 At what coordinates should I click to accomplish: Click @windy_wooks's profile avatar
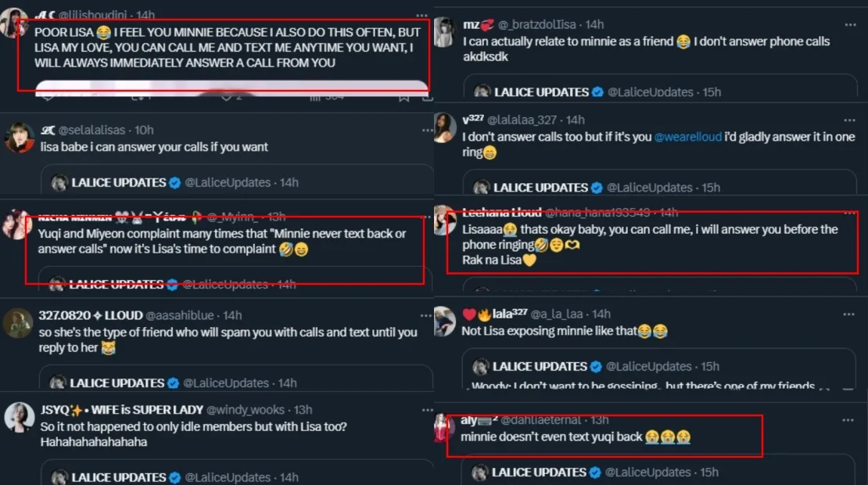point(18,418)
